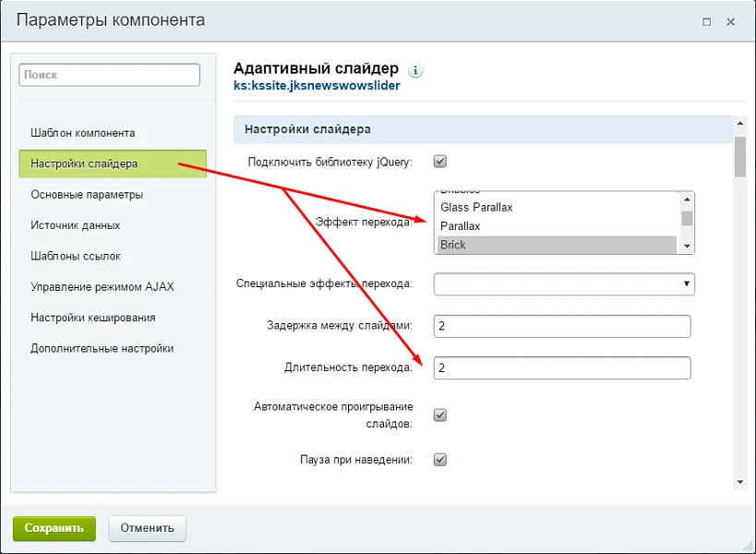Disable Автоматическое проигрывание слайдов checkbox

(x=440, y=415)
